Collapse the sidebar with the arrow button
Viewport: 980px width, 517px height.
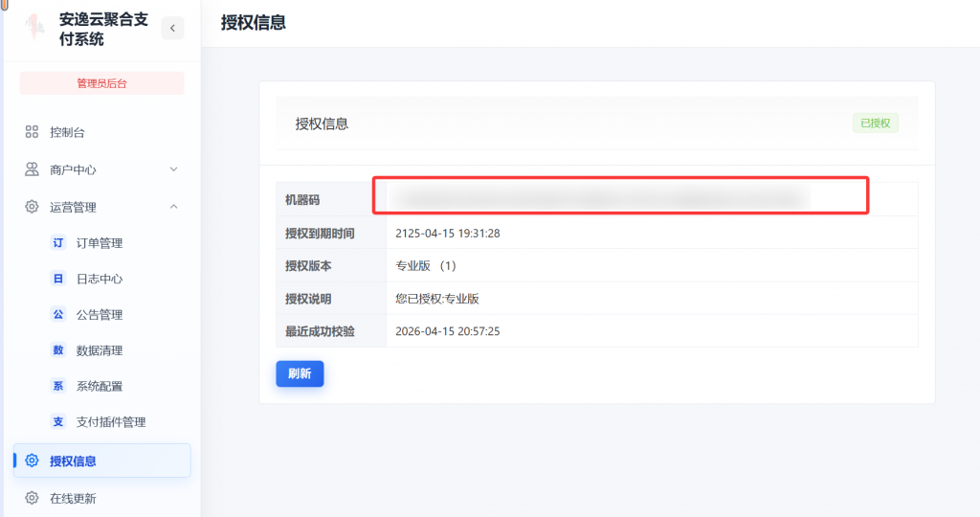pyautogui.click(x=172, y=29)
